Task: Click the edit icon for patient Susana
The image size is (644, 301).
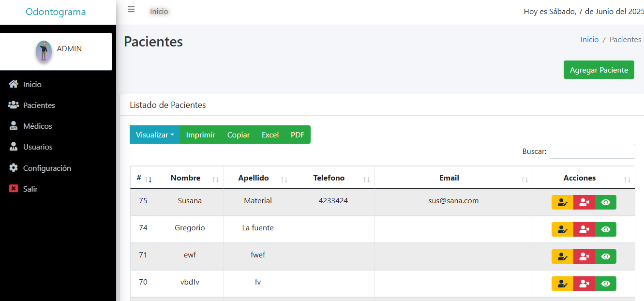Action: tap(562, 202)
